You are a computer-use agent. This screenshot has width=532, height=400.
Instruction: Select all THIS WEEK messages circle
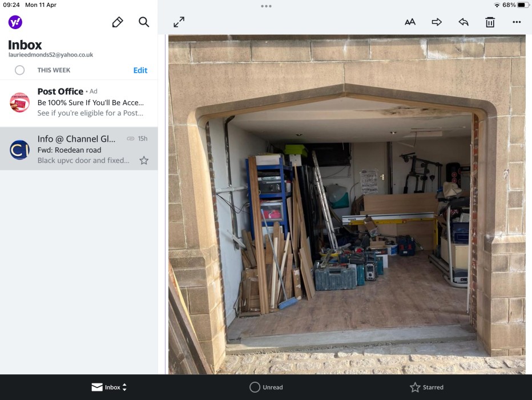19,70
